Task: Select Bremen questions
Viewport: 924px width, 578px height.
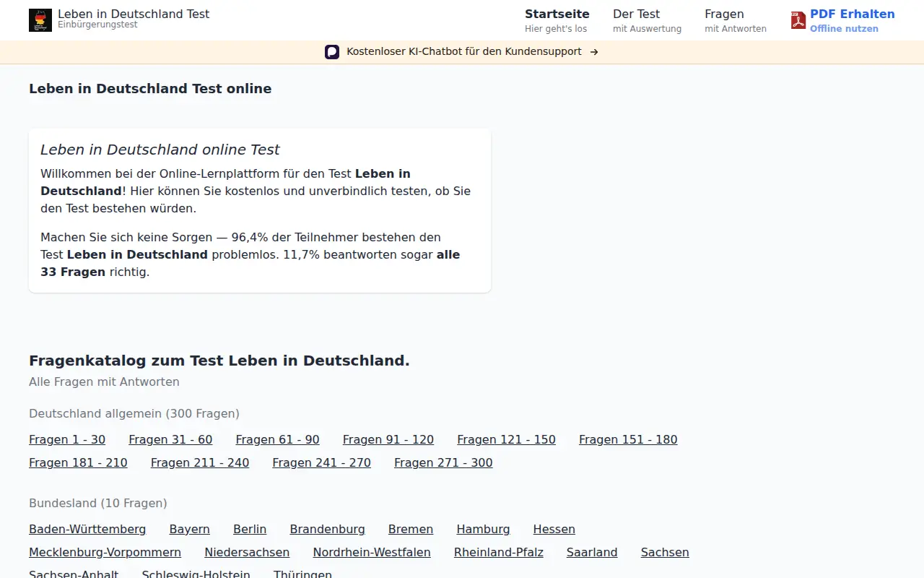Action: [411, 530]
